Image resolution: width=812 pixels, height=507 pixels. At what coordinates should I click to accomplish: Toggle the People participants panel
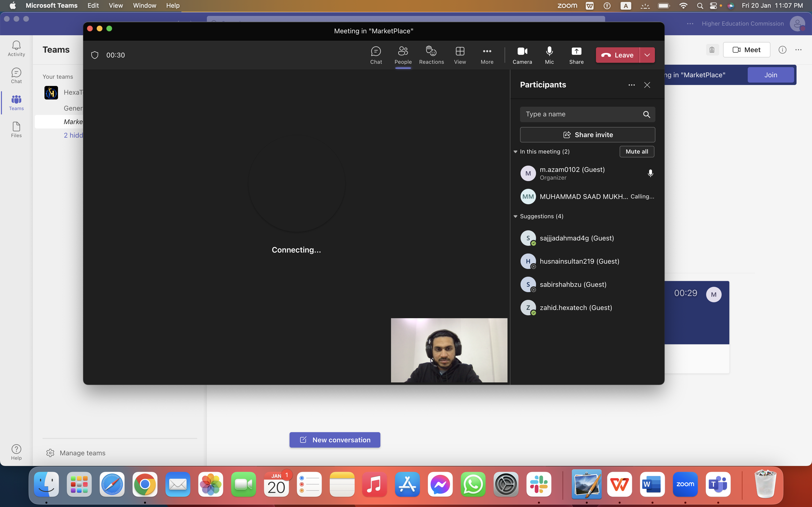pos(403,55)
